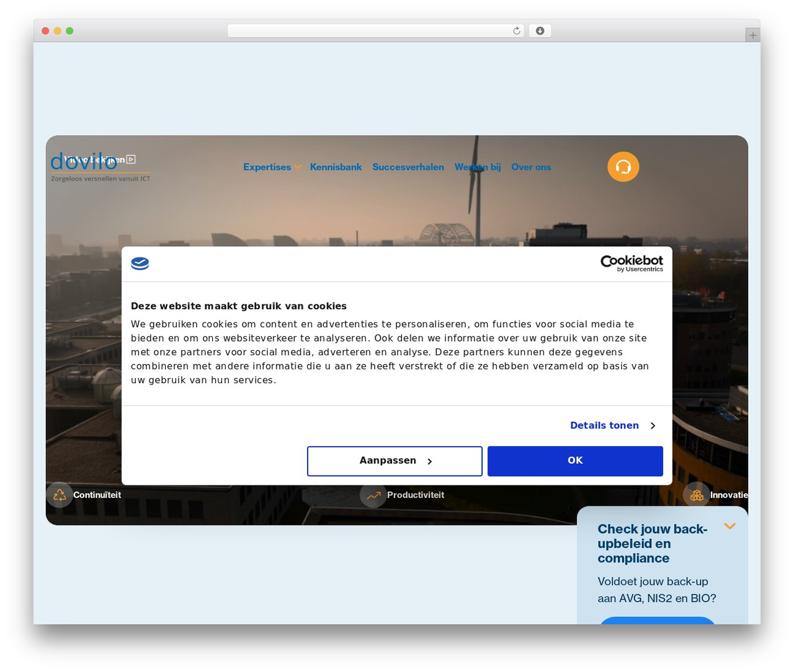The image size is (794, 672).
Task: Click the OK cookie button
Action: (x=575, y=461)
